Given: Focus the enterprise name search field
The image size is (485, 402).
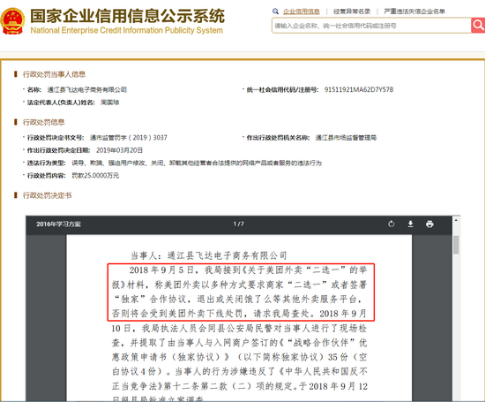Looking at the screenshot, I should [371, 26].
